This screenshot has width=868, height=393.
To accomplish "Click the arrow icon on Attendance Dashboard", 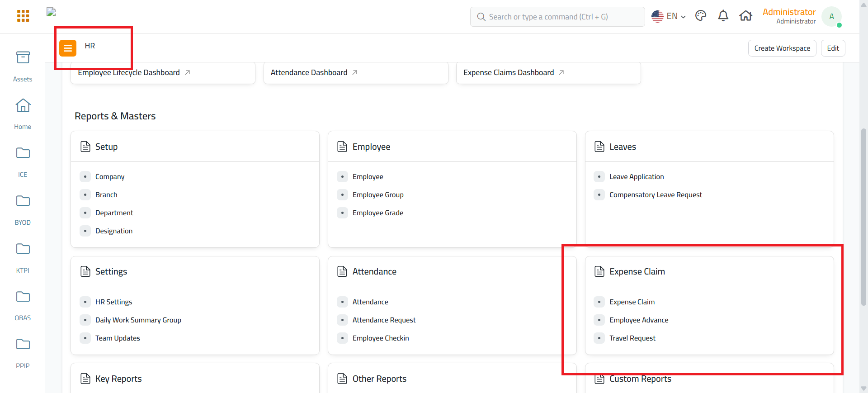I will (355, 72).
